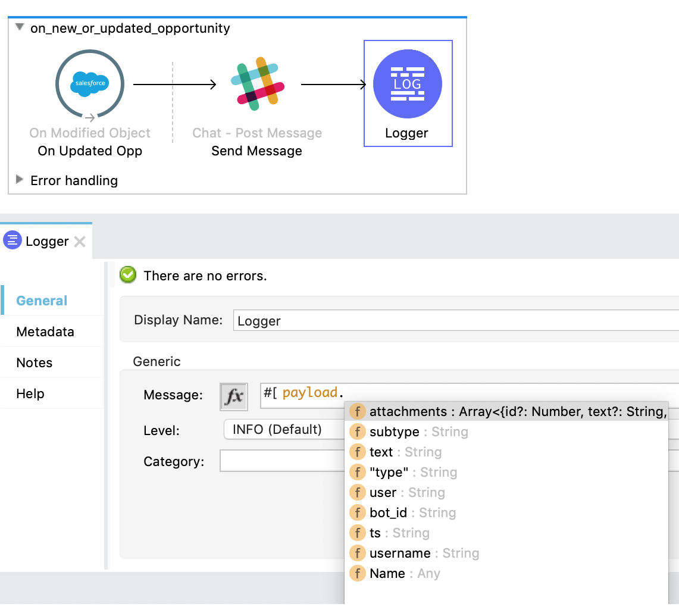
Task: Open the Notes section in the sidebar
Action: point(34,362)
